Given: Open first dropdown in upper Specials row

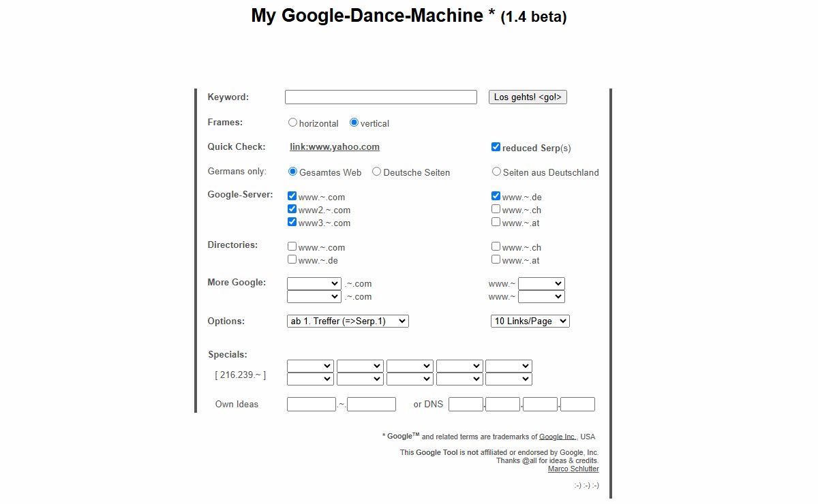Looking at the screenshot, I should click(310, 366).
